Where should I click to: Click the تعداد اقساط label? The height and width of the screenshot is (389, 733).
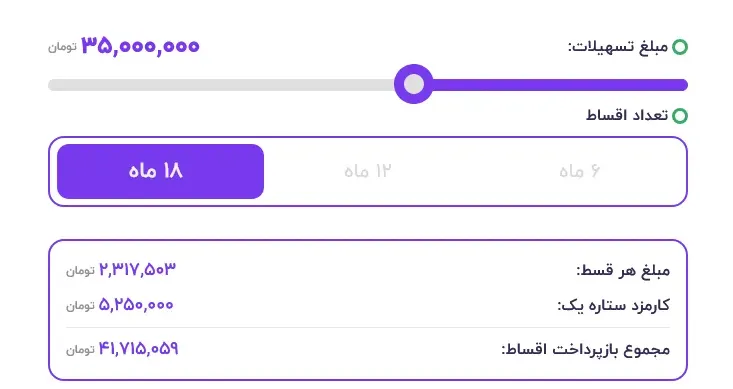[627, 115]
